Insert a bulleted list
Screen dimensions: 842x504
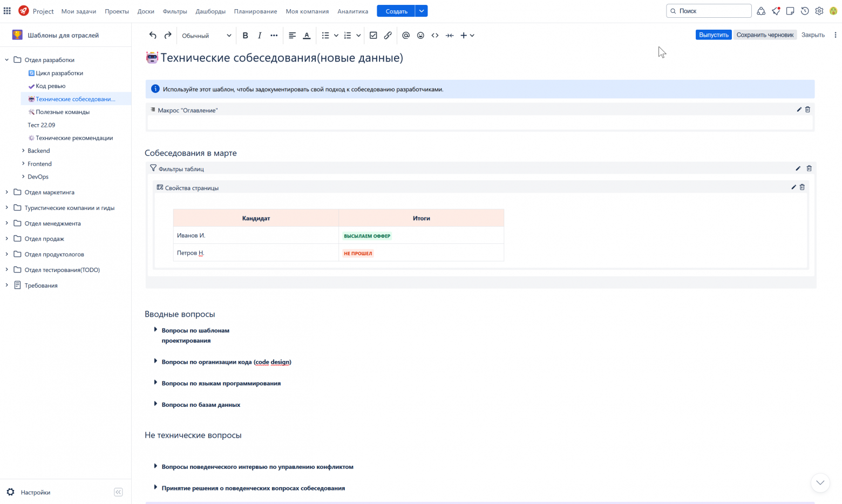click(x=325, y=35)
